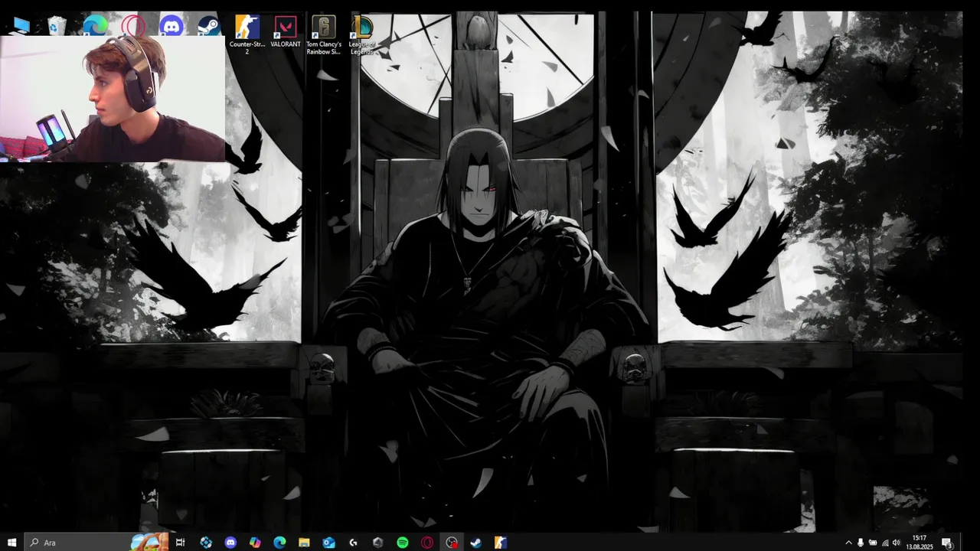
Task: Select the VALORANT desktop shortcut
Action: click(286, 32)
